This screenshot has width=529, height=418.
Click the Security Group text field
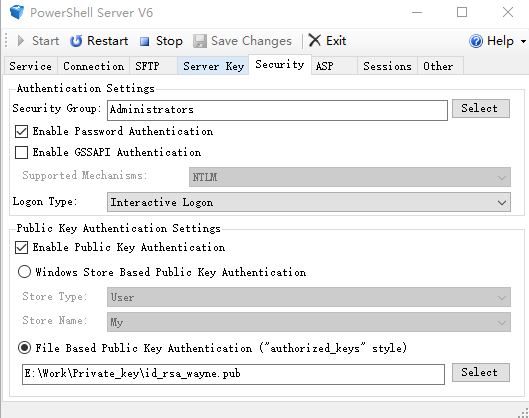(x=277, y=110)
